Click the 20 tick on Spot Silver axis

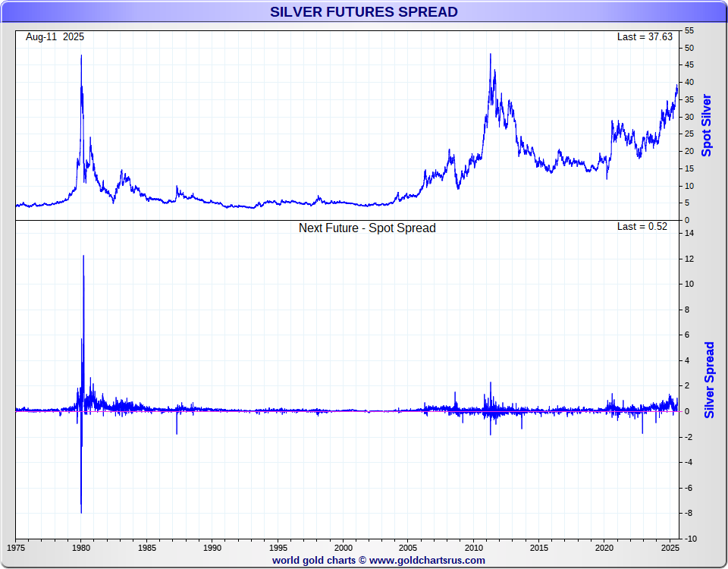pos(689,151)
